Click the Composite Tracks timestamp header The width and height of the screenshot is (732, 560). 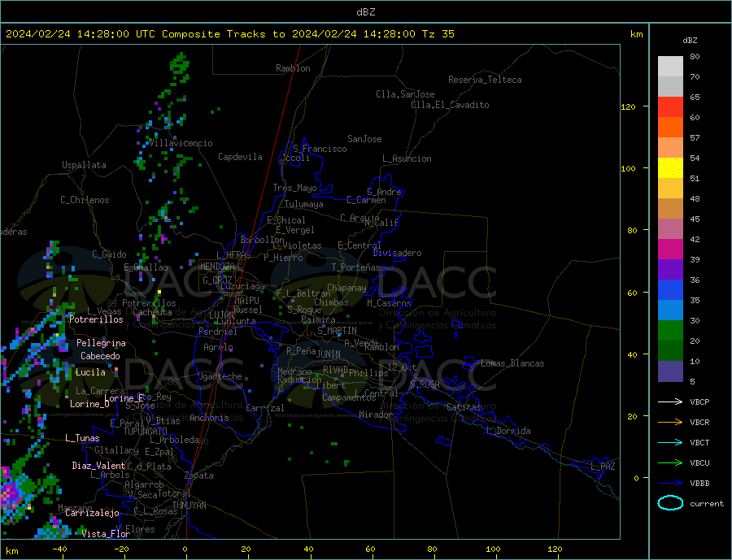point(229,34)
